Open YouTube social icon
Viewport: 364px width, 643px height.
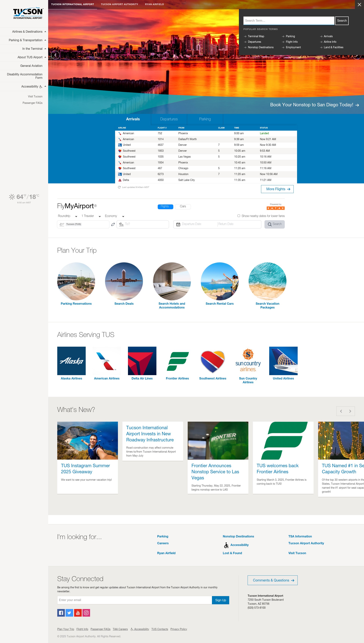(x=78, y=613)
